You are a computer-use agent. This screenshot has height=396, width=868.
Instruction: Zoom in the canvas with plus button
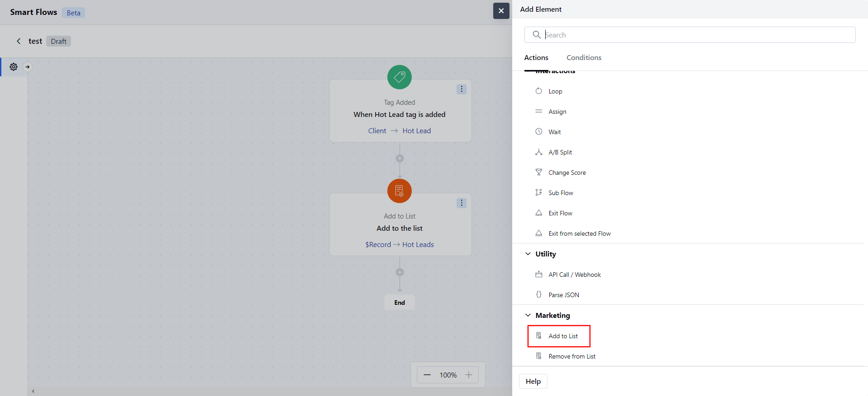point(469,375)
